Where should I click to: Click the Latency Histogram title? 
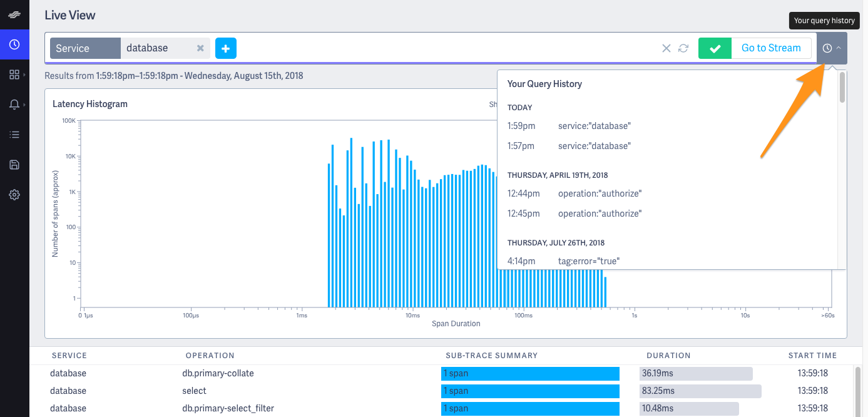(90, 104)
